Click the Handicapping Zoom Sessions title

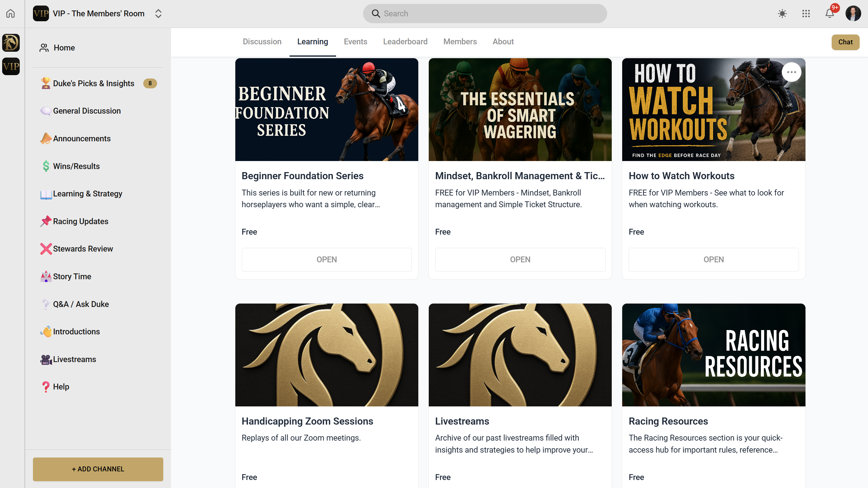click(307, 421)
